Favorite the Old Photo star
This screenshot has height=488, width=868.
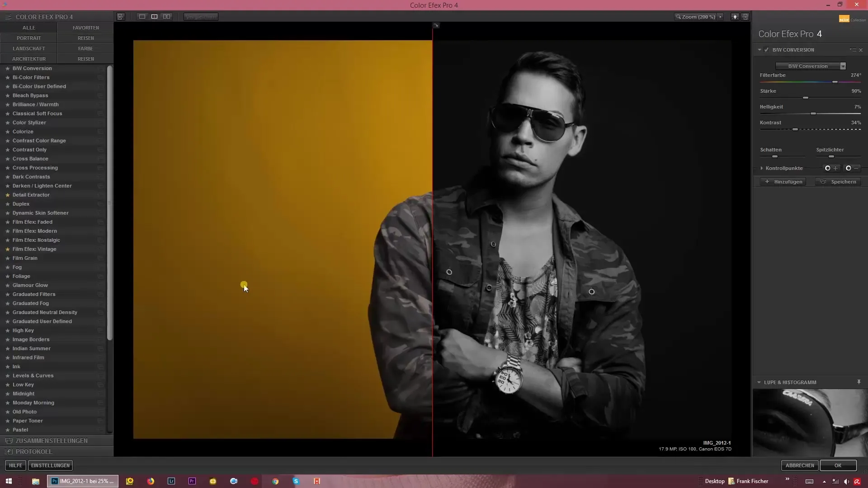pyautogui.click(x=7, y=412)
